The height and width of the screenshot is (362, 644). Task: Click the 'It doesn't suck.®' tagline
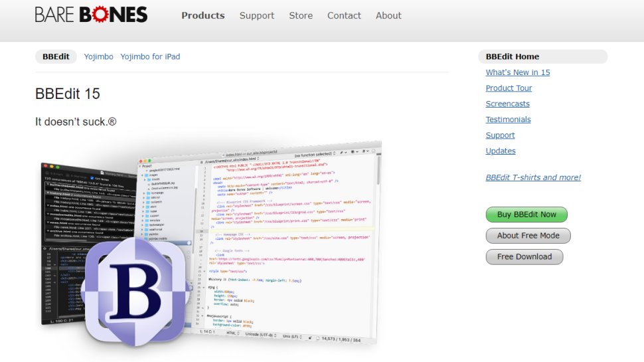(76, 122)
